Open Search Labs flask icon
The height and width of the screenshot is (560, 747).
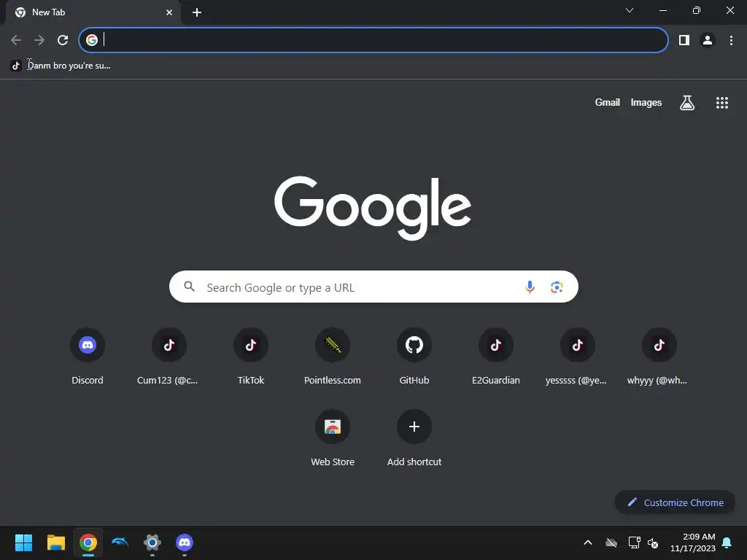[x=686, y=102]
